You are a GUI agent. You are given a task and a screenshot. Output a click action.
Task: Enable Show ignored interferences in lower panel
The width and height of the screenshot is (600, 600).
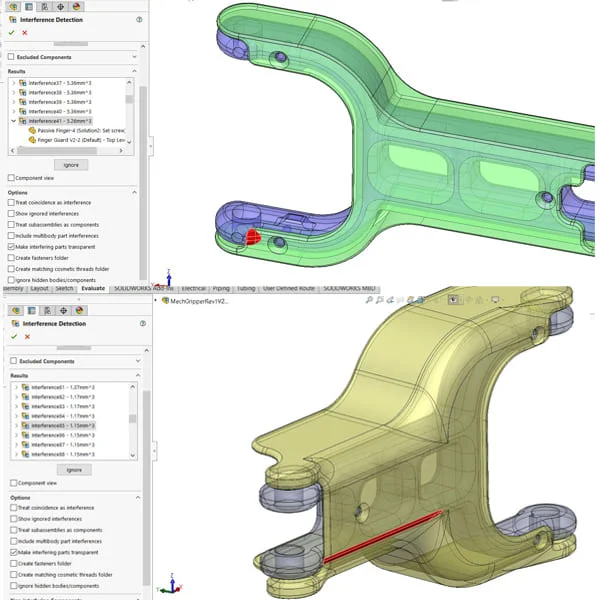pyautogui.click(x=11, y=518)
